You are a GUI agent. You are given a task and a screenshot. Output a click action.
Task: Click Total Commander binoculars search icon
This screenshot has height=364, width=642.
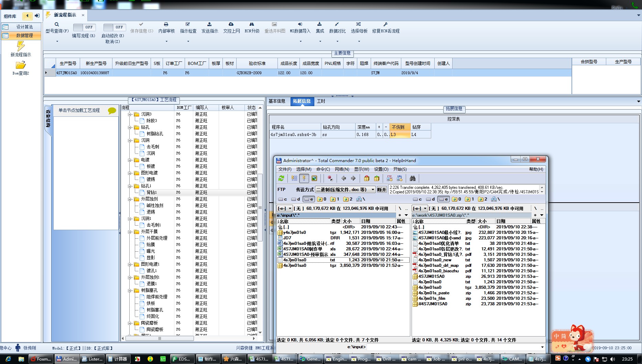pos(413,178)
